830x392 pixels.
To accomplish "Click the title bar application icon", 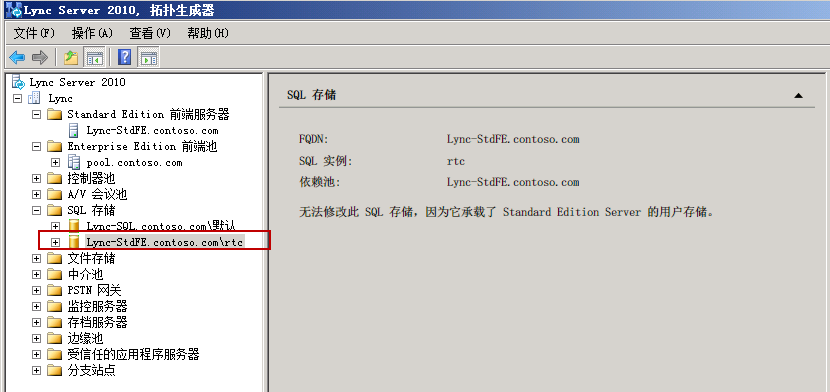I will coord(13,10).
